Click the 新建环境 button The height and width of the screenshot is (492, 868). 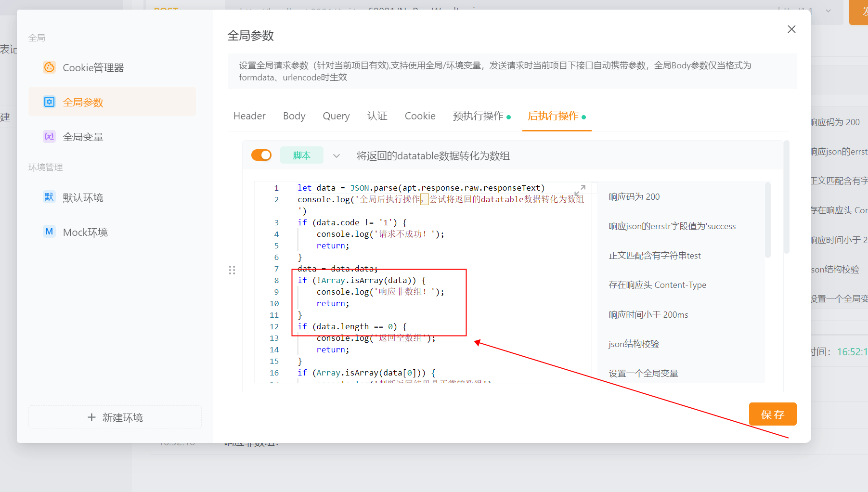point(115,417)
